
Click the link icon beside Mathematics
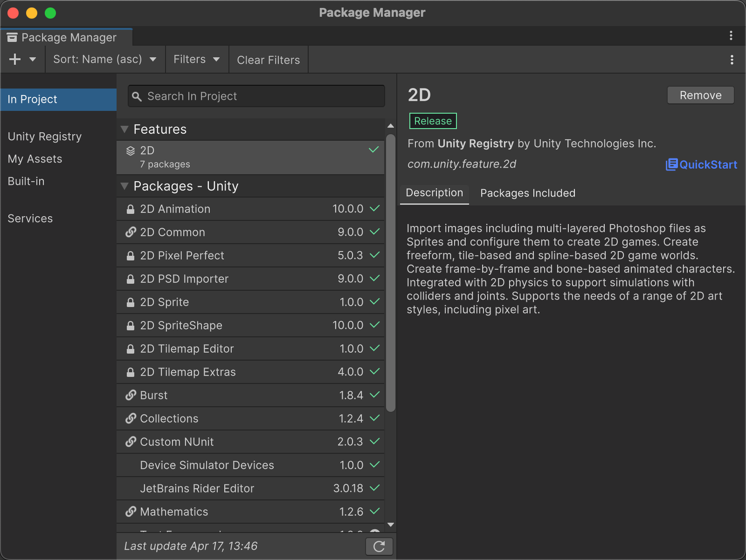131,512
